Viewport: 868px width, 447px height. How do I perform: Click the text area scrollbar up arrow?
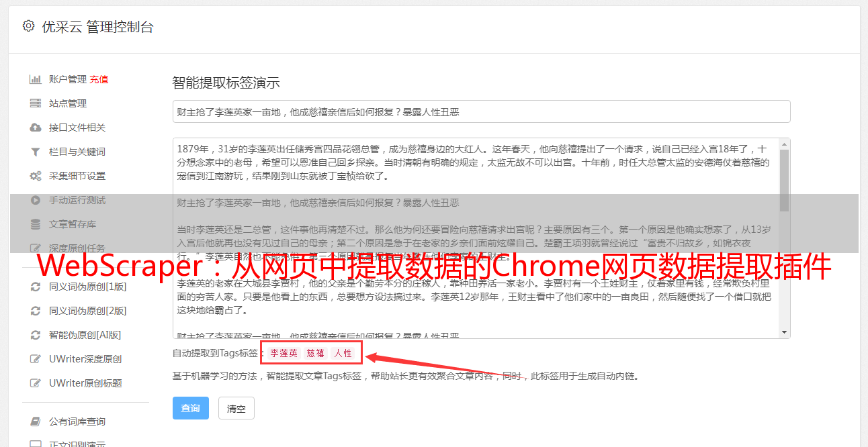point(784,144)
